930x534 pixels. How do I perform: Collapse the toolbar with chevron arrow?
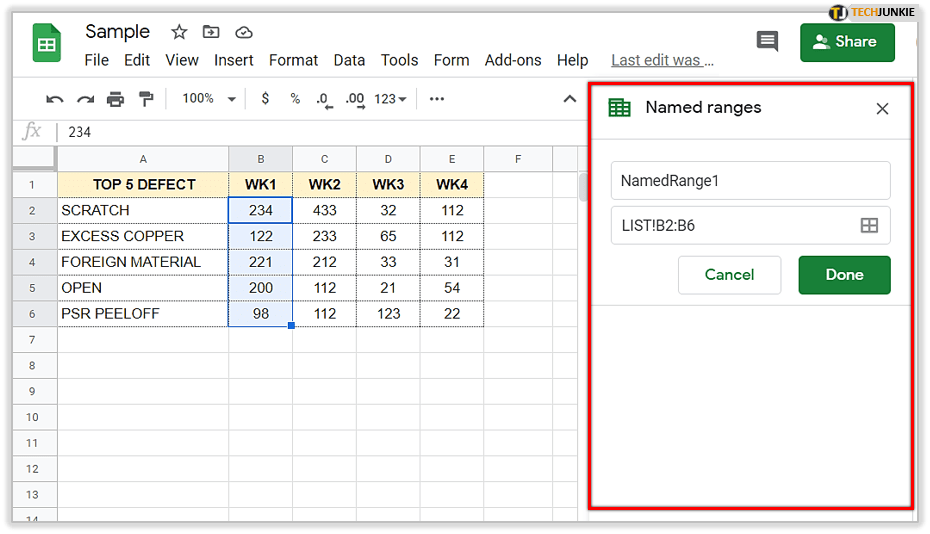[x=570, y=99]
